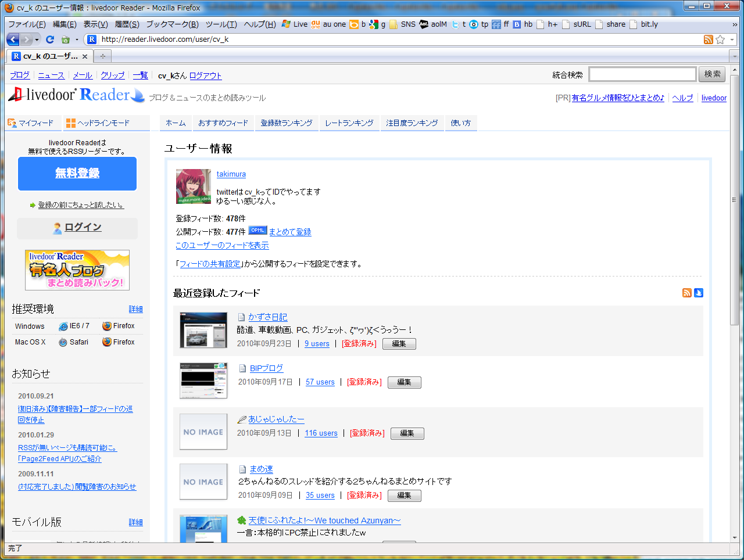744x560 pixels.
Task: Open the 't' Twitter bookmark
Action: point(459,24)
